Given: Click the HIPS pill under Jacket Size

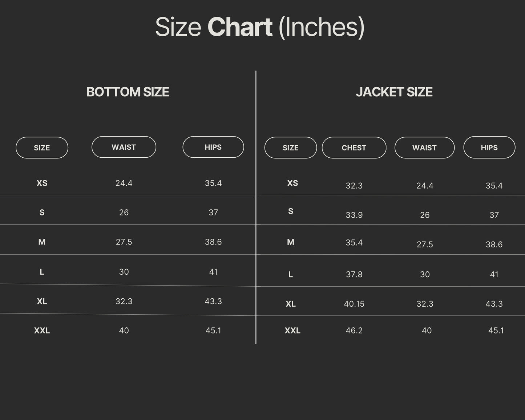Looking at the screenshot, I should coord(489,148).
